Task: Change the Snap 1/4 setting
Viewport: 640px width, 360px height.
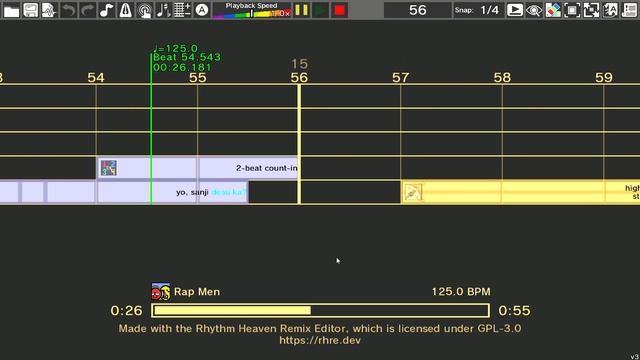Action: [x=478, y=10]
